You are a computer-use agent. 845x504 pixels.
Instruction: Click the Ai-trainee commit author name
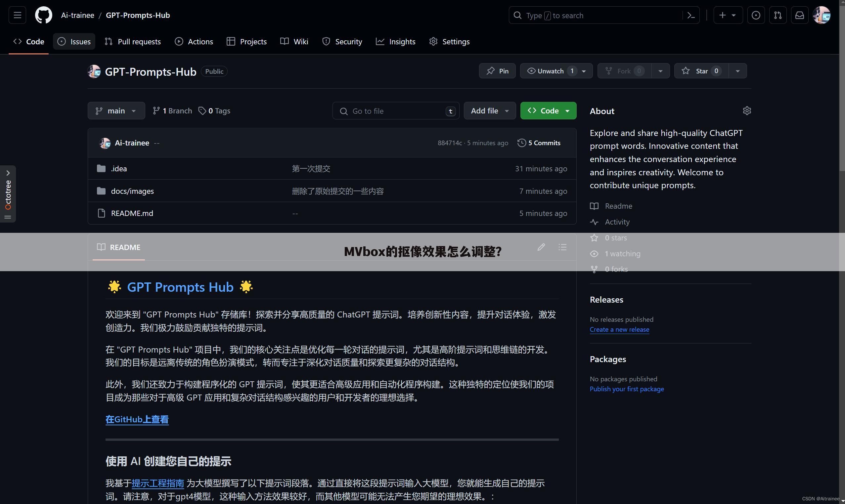point(132,143)
